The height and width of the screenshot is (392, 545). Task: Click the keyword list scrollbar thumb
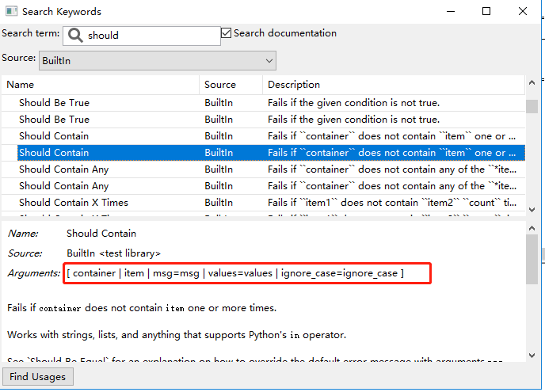coord(532,106)
